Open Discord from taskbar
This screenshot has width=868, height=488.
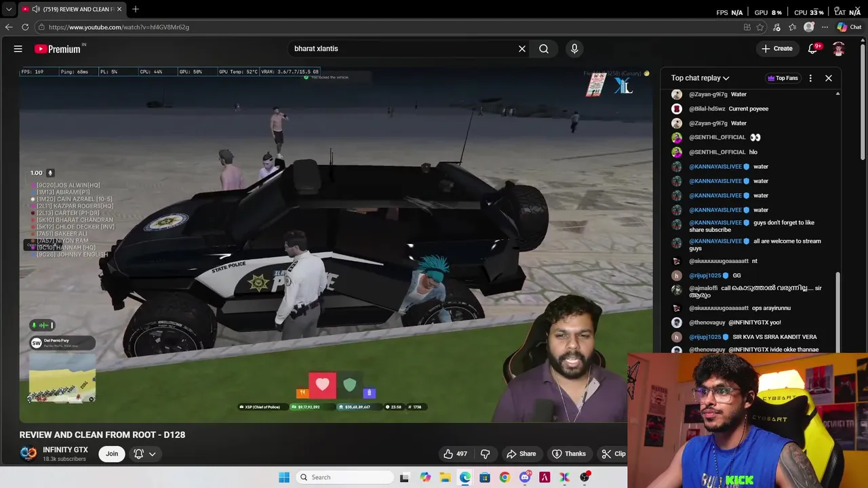[x=524, y=477]
